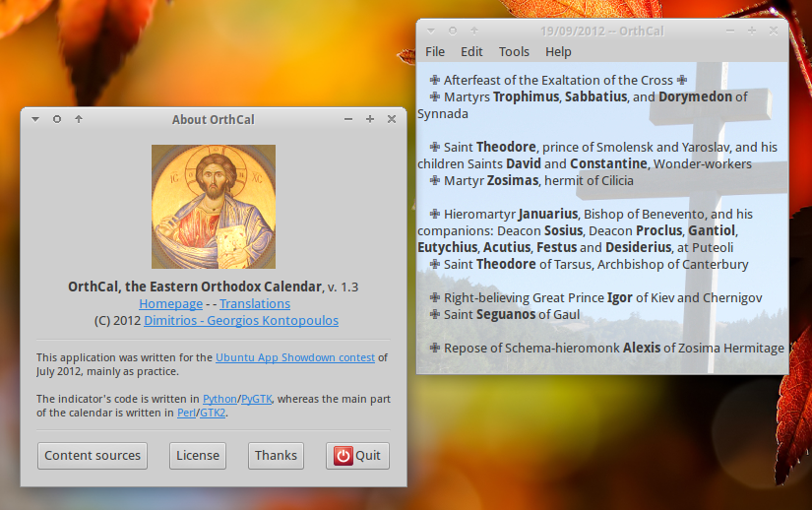Click the name 'Zosimas' in the saints list
Viewport: 812px width, 510px height.
point(513,181)
